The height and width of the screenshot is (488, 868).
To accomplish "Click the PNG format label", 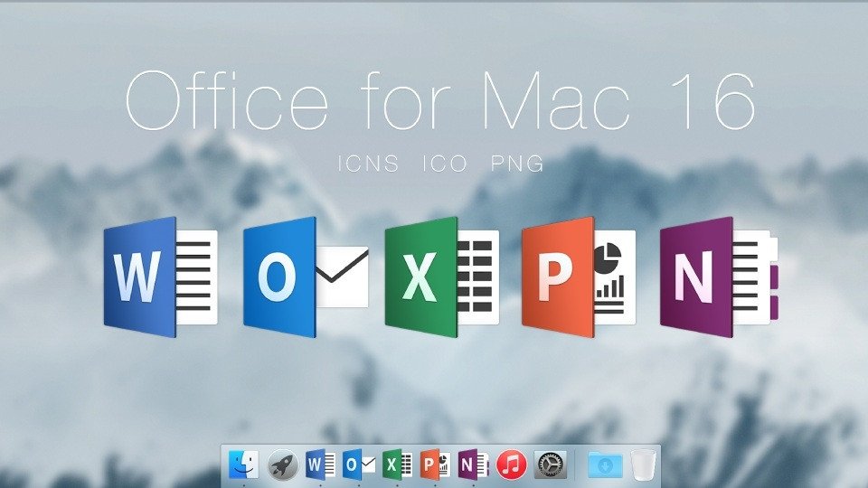I will [516, 164].
